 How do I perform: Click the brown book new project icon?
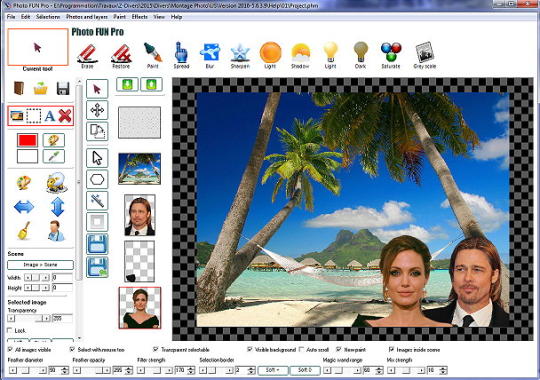[19, 88]
